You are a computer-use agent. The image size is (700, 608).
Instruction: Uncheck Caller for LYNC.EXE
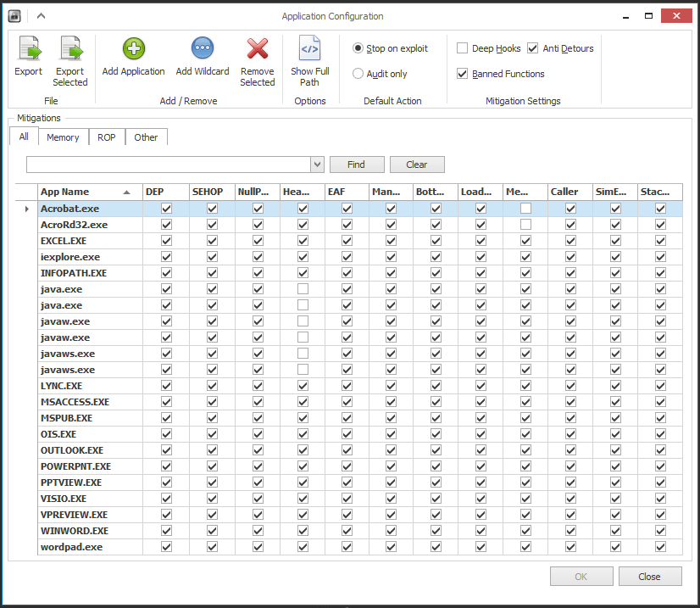570,386
